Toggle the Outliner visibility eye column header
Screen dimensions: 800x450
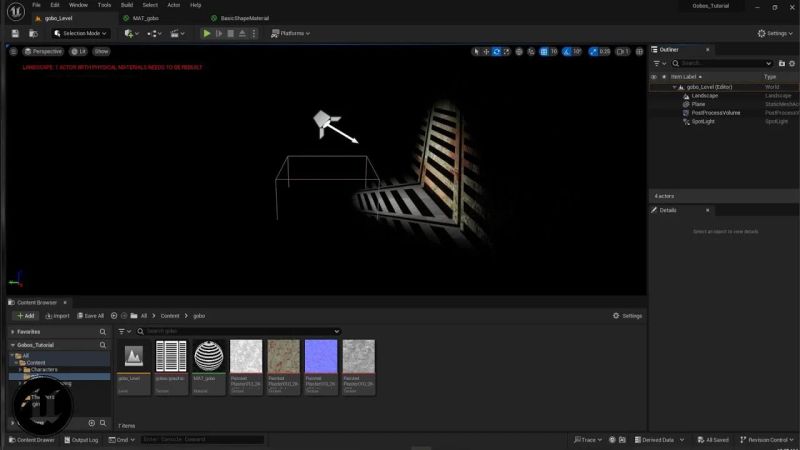654,77
